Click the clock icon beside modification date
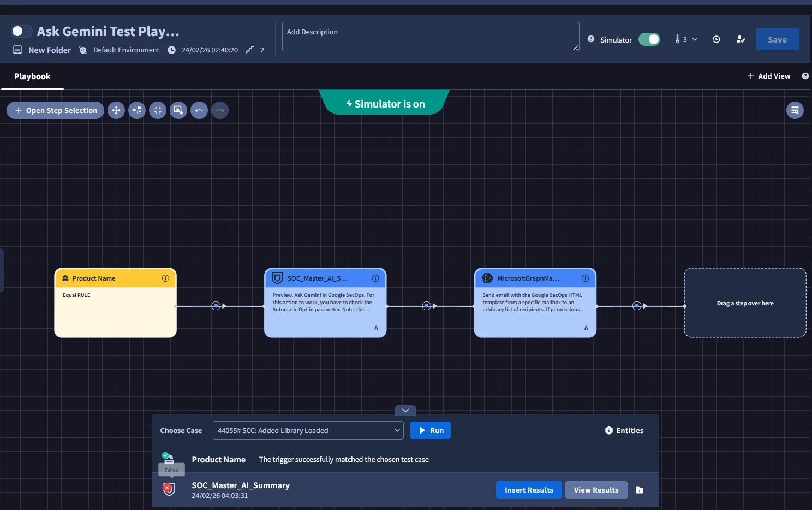The height and width of the screenshot is (510, 812). [171, 50]
